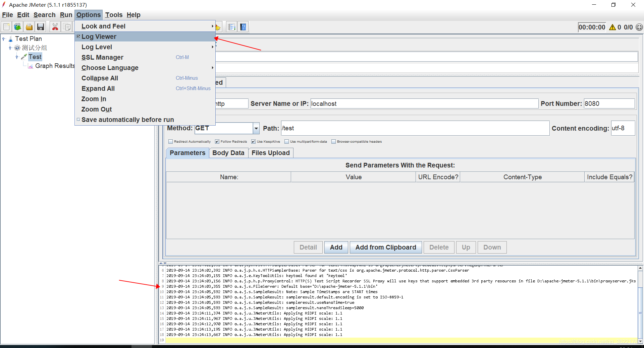Viewport: 644px width, 348px height.
Task: Open the Help menu
Action: click(x=133, y=15)
